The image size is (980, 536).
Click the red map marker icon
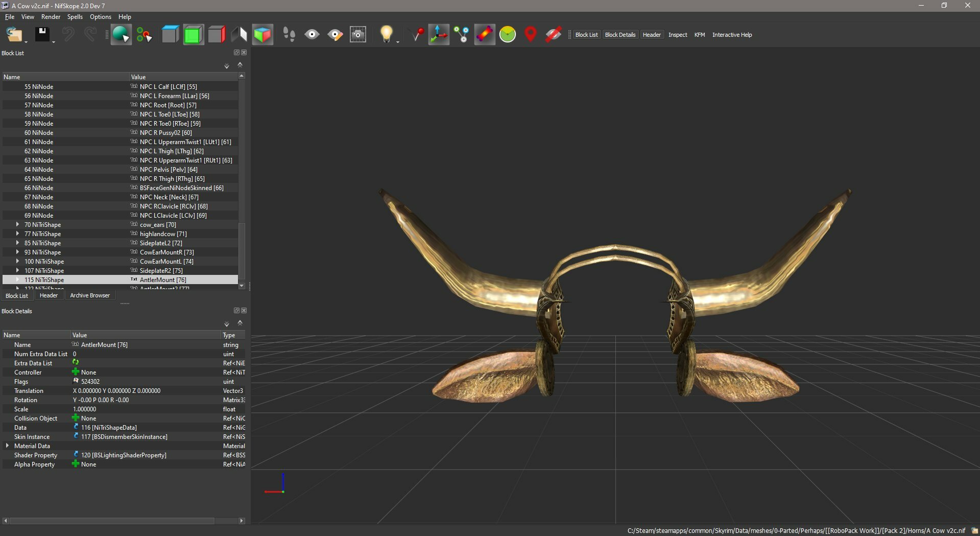pyautogui.click(x=531, y=35)
